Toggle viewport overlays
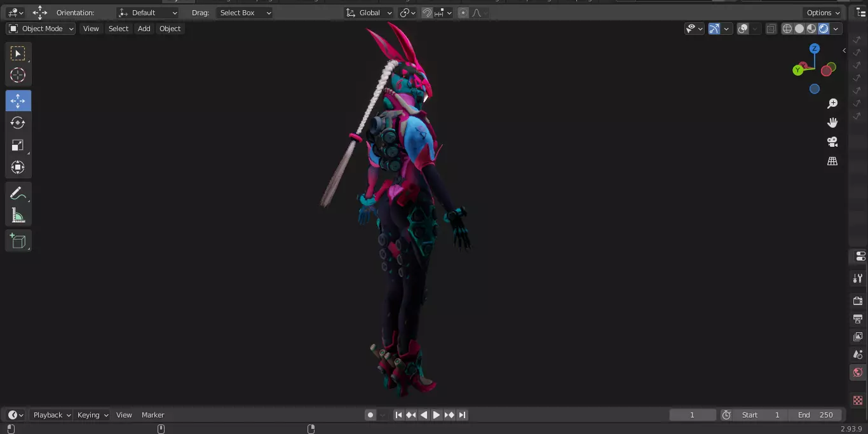Screen dimensions: 868x434 pyautogui.click(x=743, y=29)
